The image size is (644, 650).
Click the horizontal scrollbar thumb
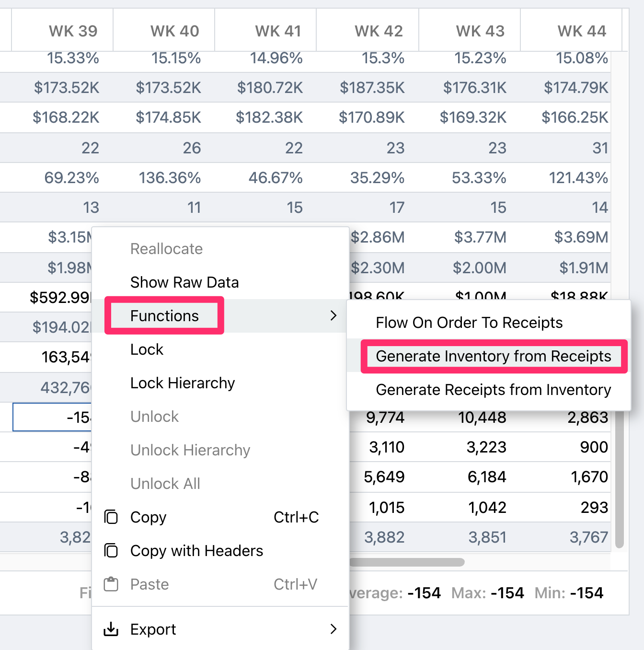tap(407, 562)
